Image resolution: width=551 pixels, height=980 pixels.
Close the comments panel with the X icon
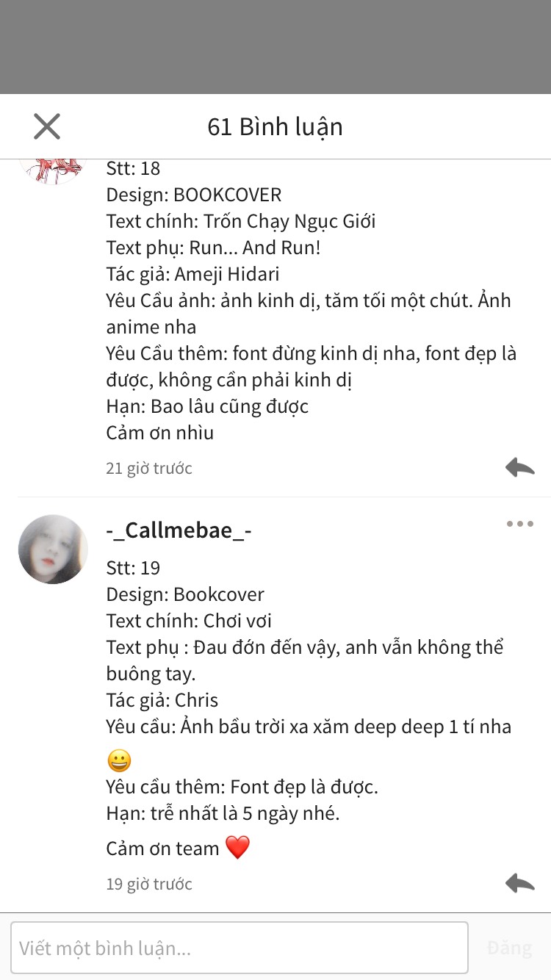[x=47, y=127]
